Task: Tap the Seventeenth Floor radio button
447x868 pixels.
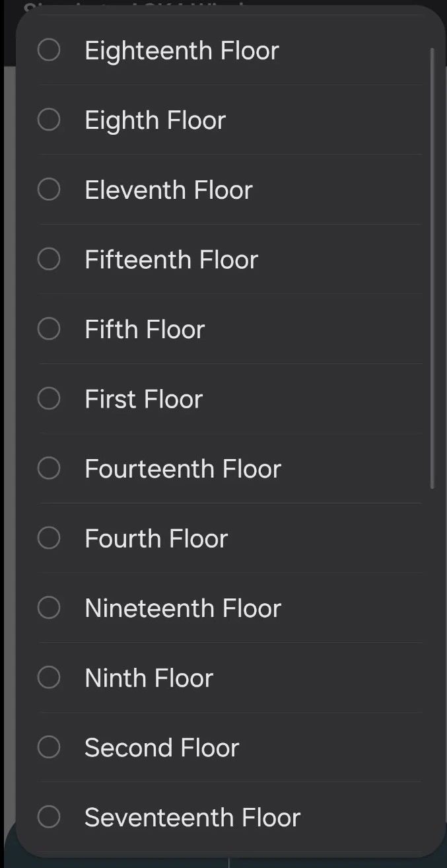Action: 49,817
